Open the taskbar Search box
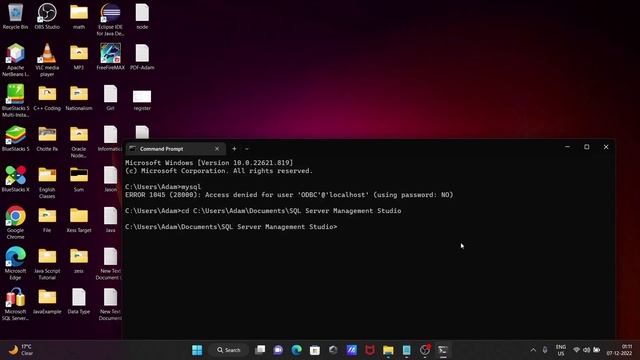This screenshot has height=360, width=640. (x=229, y=350)
